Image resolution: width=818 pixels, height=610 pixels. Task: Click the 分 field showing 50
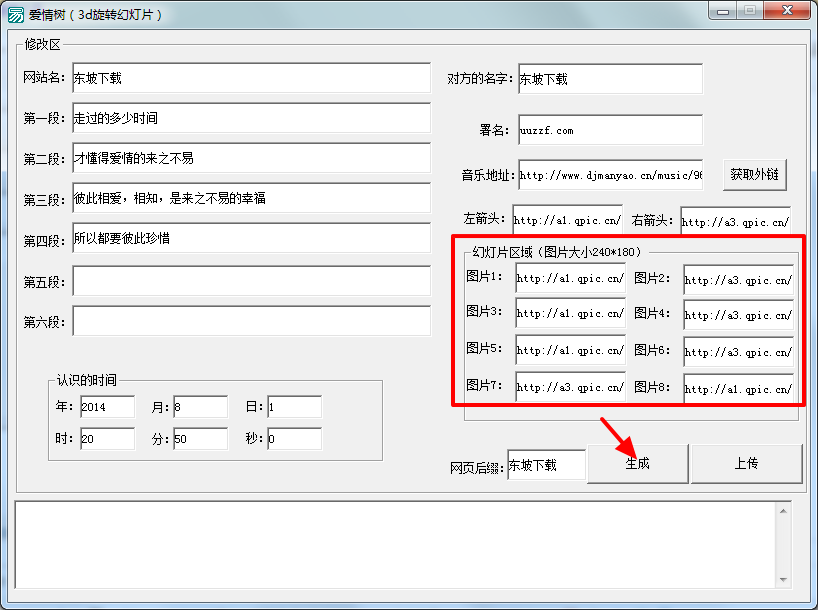click(200, 439)
